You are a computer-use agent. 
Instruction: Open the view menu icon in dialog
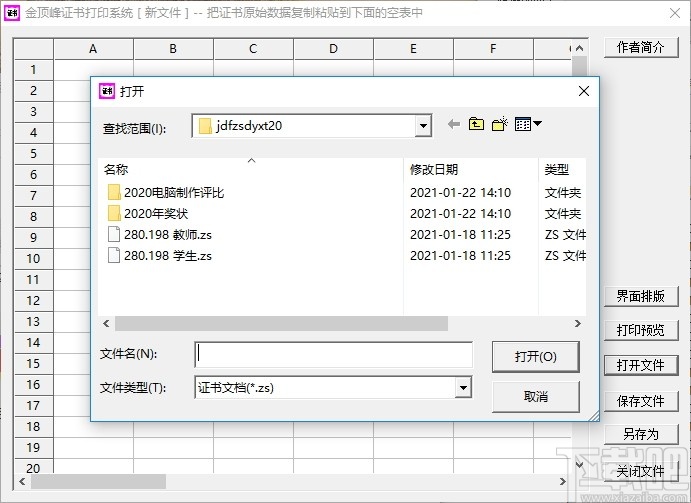click(x=528, y=125)
